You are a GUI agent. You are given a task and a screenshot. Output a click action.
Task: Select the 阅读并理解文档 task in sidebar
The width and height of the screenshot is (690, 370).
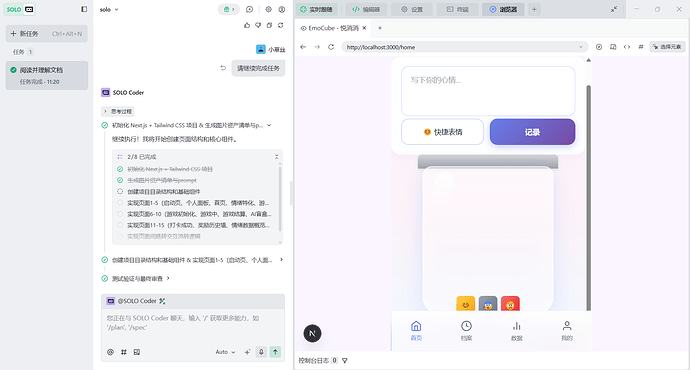pos(47,75)
